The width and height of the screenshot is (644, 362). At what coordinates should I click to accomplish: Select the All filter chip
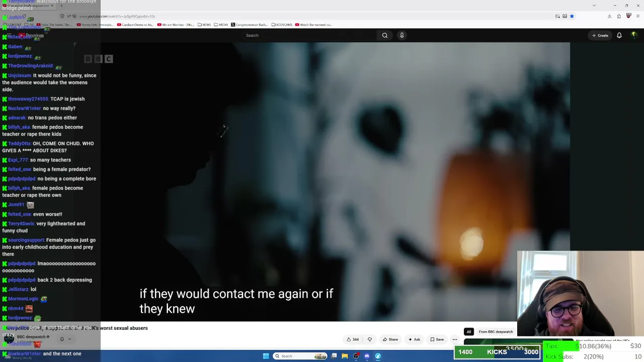point(468,332)
